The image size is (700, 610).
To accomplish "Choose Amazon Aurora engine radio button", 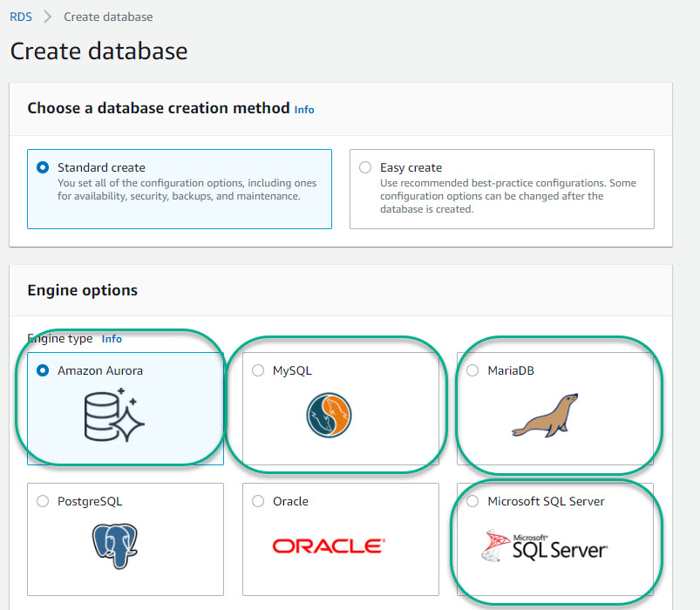I will (43, 370).
